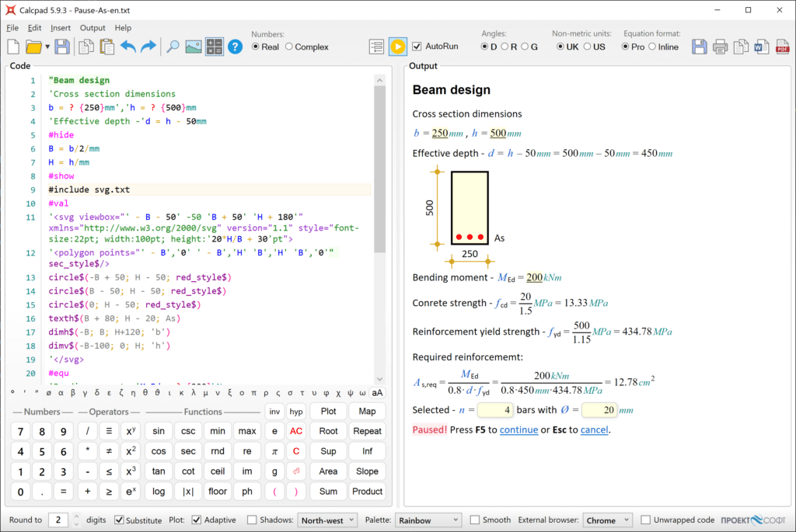Open the Rainbow palette dropdown
Image resolution: width=796 pixels, height=532 pixels.
428,520
